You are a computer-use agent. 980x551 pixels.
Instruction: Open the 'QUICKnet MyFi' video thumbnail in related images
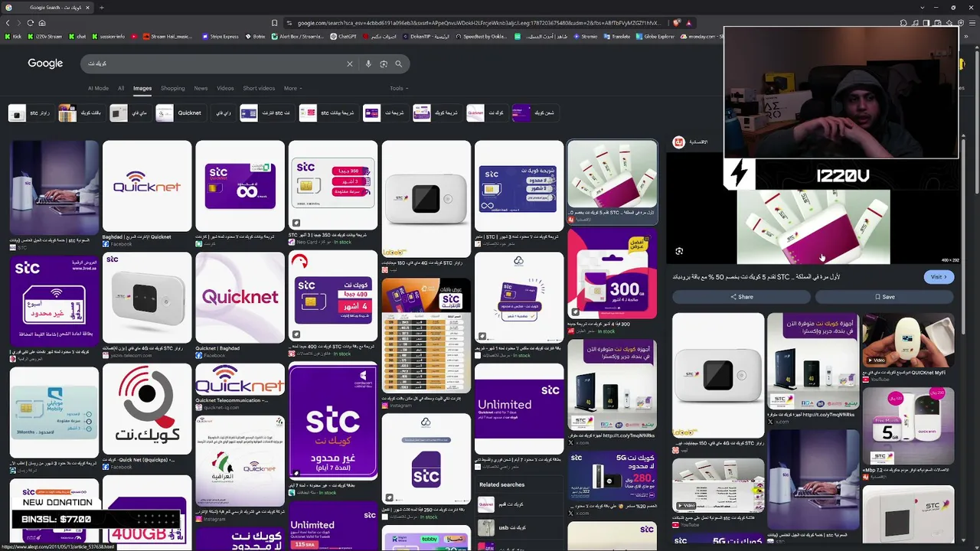pos(908,340)
